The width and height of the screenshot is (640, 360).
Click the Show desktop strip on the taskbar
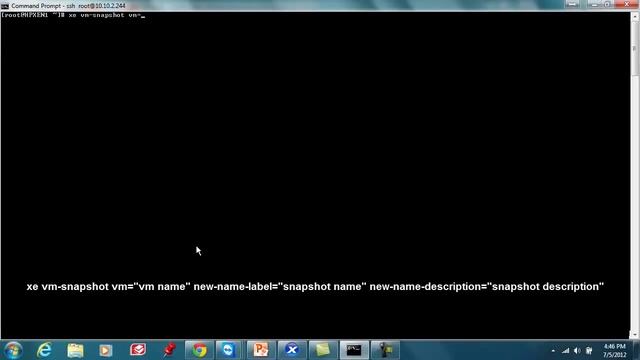[x=637, y=350]
